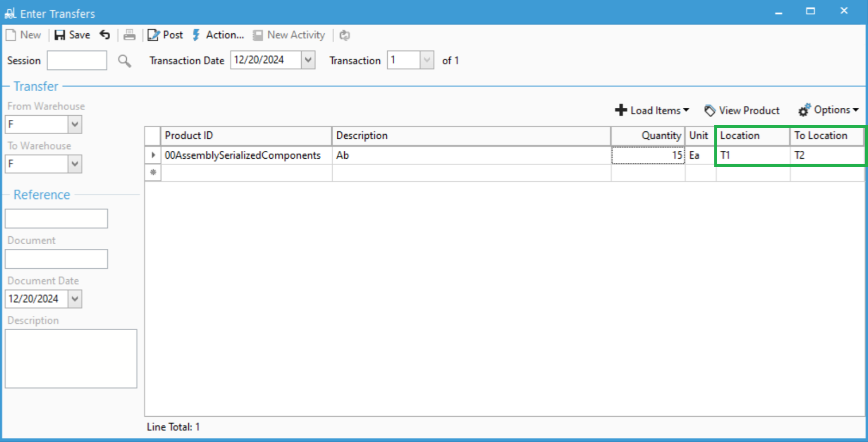This screenshot has width=868, height=442.
Task: Click the New document icon
Action: (x=11, y=35)
